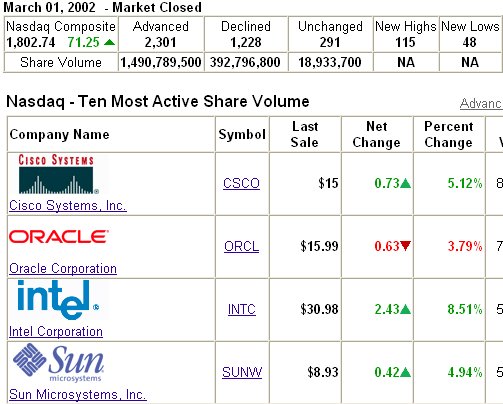The height and width of the screenshot is (404, 503).
Task: Click the Last Sale column header
Action: [305, 134]
